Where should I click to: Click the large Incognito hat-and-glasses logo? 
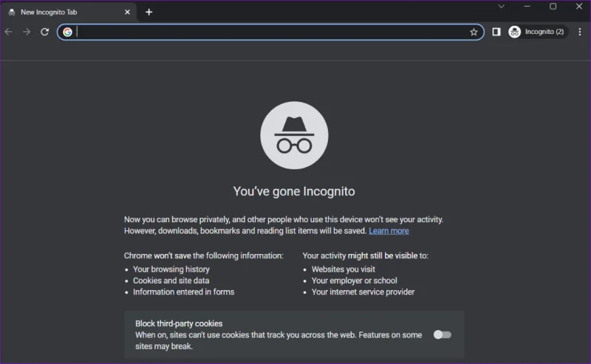(x=294, y=135)
